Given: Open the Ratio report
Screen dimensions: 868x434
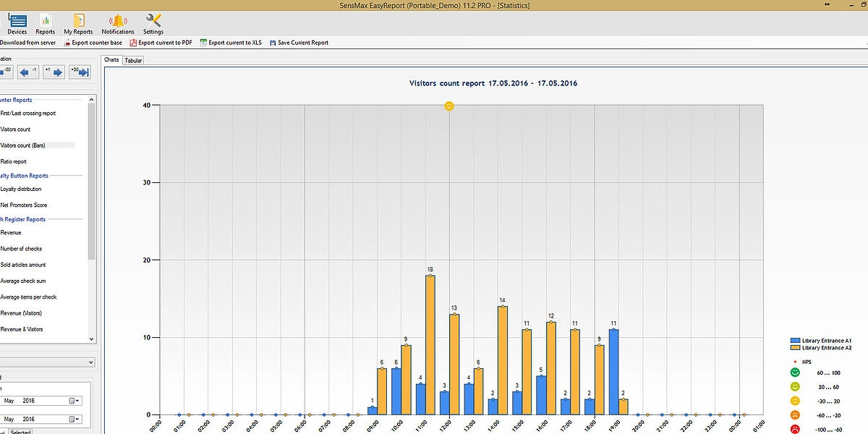Looking at the screenshot, I should coord(14,161).
